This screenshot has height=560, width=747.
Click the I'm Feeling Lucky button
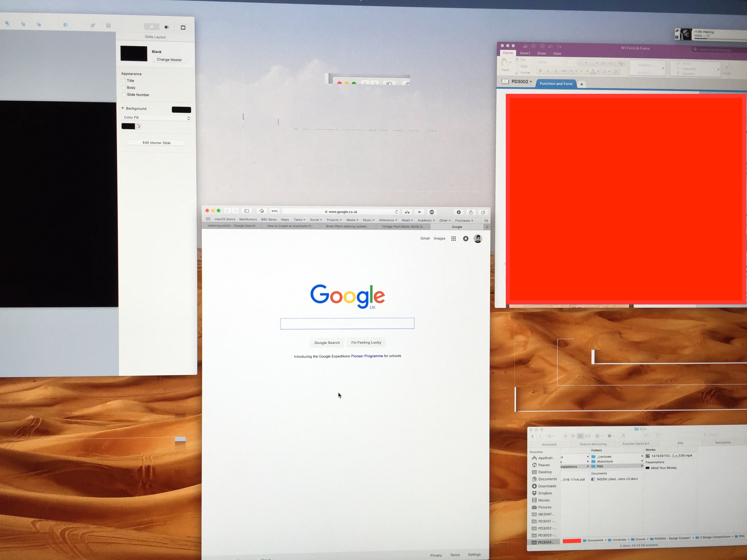point(366,342)
